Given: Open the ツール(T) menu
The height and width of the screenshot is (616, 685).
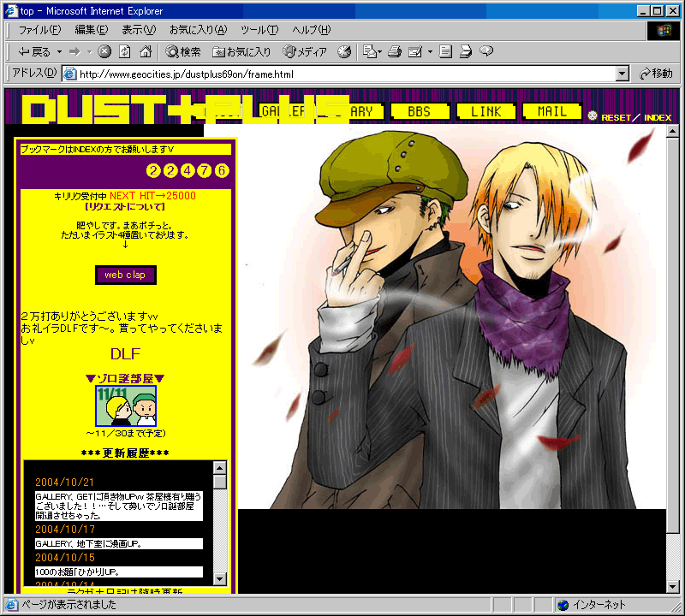Looking at the screenshot, I should click(x=259, y=30).
